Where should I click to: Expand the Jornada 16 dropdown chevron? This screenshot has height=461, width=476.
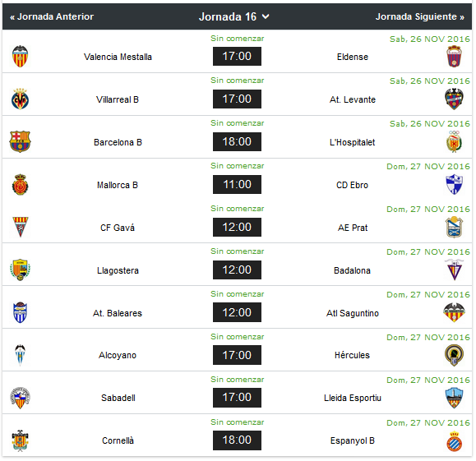[x=266, y=16]
